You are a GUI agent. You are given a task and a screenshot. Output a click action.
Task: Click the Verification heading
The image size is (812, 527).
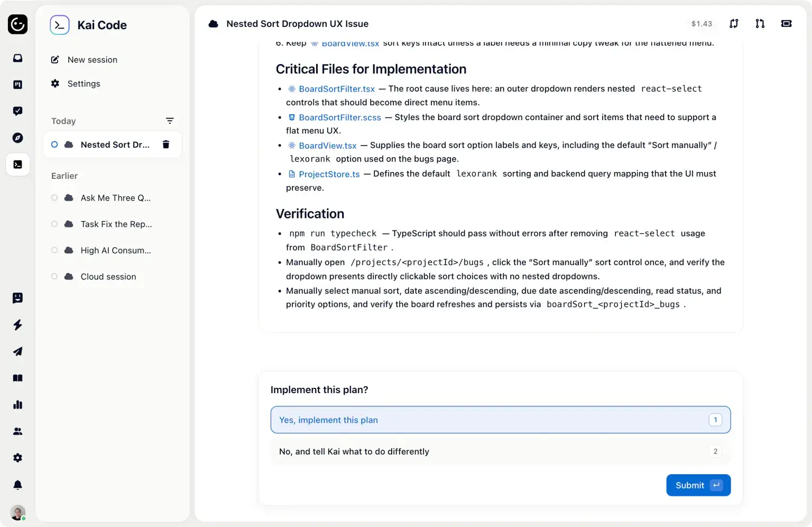pyautogui.click(x=310, y=214)
